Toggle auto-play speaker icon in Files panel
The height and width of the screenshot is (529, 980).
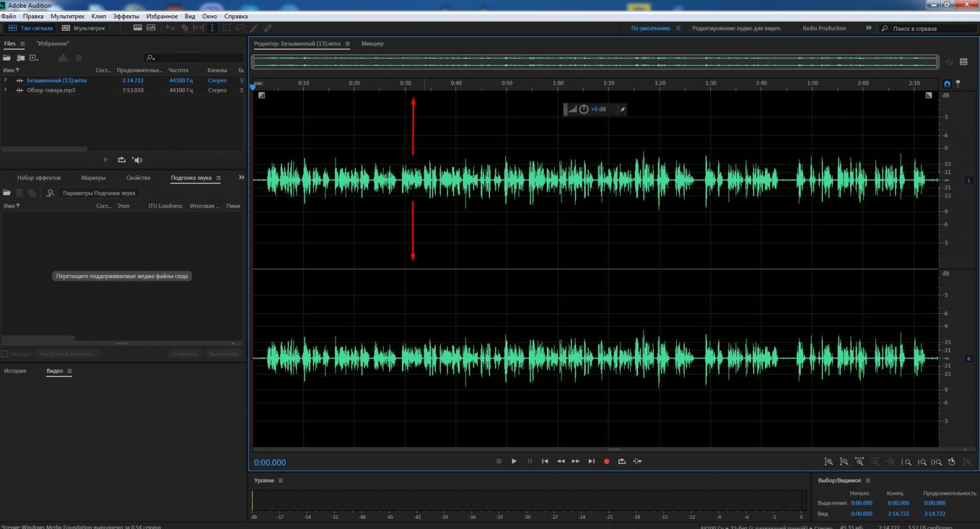coord(137,160)
